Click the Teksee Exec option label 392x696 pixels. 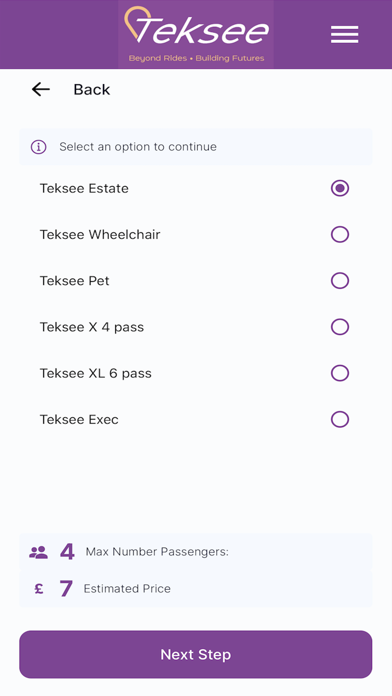tap(79, 419)
